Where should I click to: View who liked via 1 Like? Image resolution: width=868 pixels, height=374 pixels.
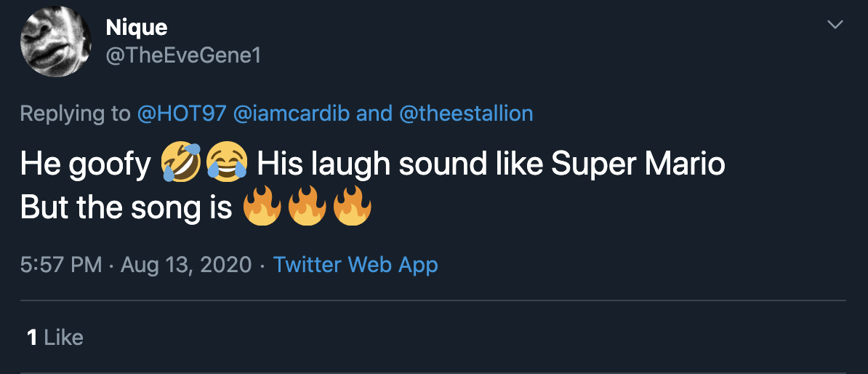pos(55,338)
